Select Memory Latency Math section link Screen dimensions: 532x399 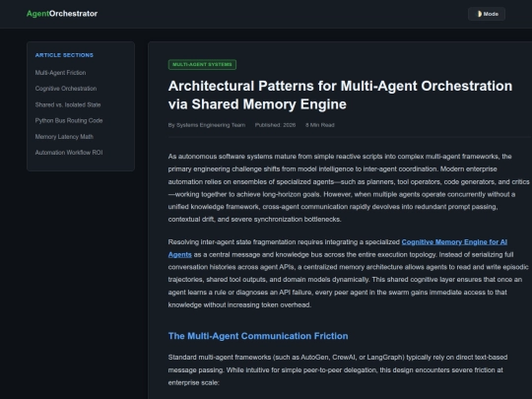click(x=64, y=137)
